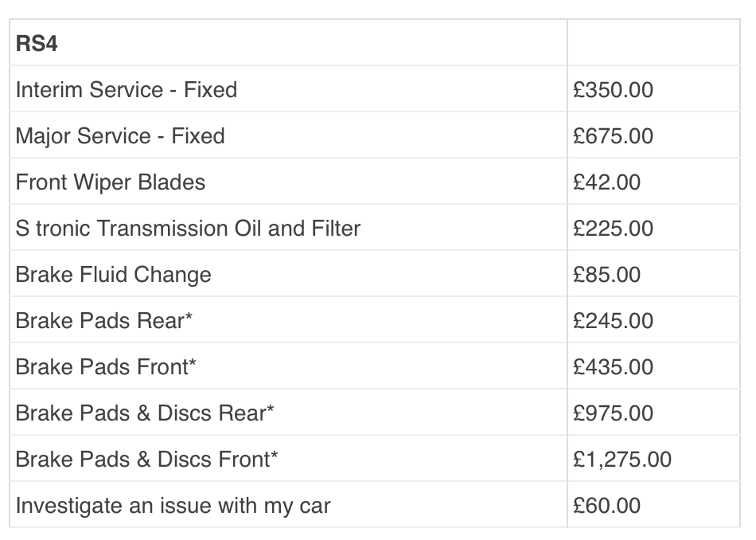Select the Interim Service - Fixed row label
756x540 pixels.
coord(126,89)
